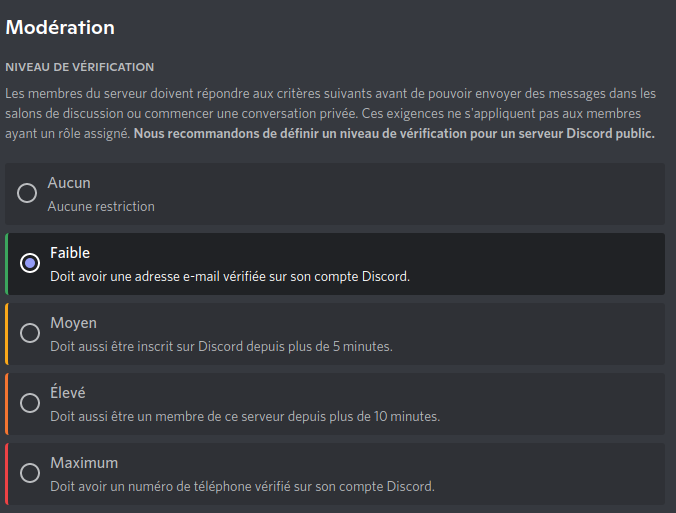Click the bold verification recommendation sentence

[394, 134]
